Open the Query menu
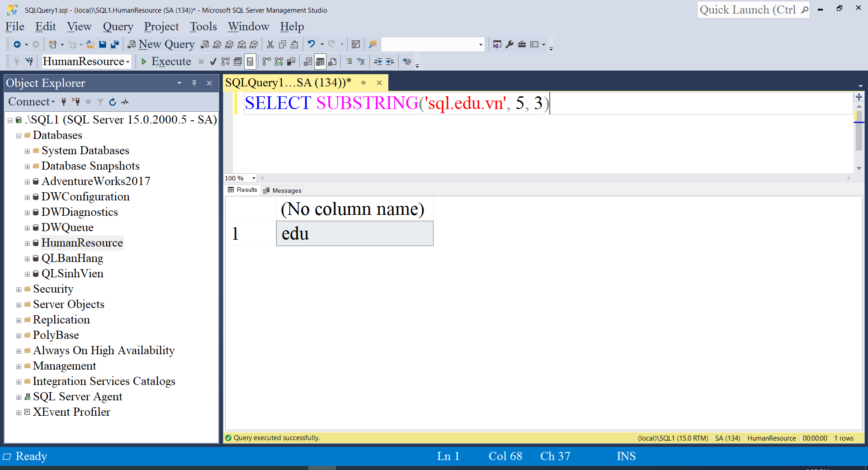Viewport: 868px width, 470px height. [x=118, y=27]
